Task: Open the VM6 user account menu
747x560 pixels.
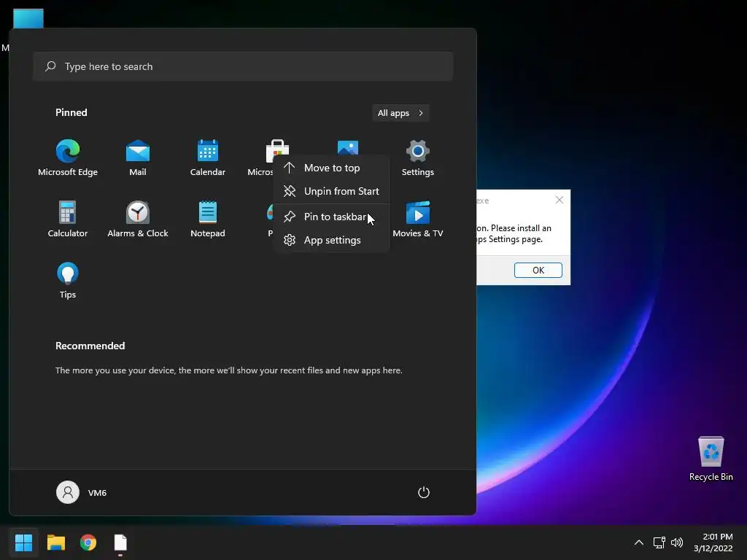Action: click(x=82, y=492)
